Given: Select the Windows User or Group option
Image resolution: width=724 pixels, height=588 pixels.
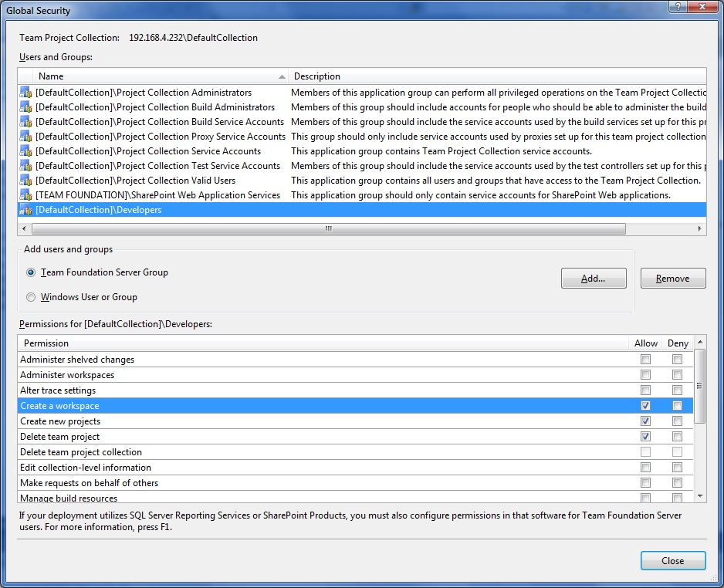Looking at the screenshot, I should point(31,297).
